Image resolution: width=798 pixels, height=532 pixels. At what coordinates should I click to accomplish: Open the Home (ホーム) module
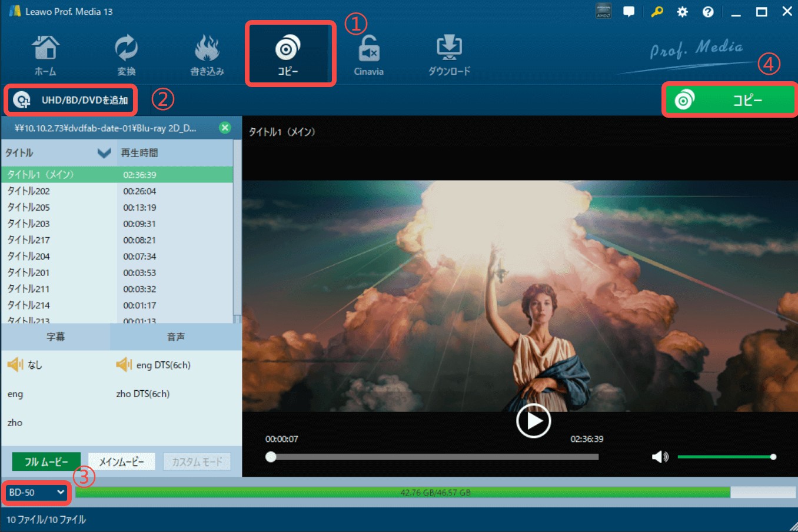[45, 56]
